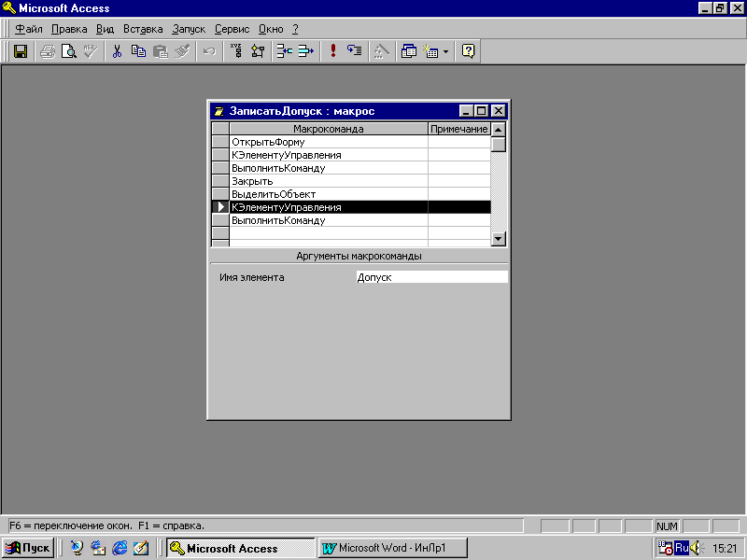This screenshot has height=560, width=747.
Task: Click the Примечание cell of the Закрыть row
Action: click(x=459, y=181)
